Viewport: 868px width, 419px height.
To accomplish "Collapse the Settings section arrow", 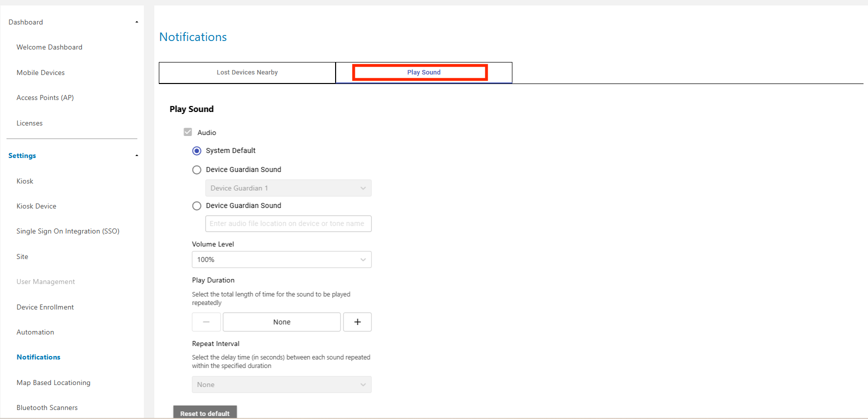I will [136, 155].
